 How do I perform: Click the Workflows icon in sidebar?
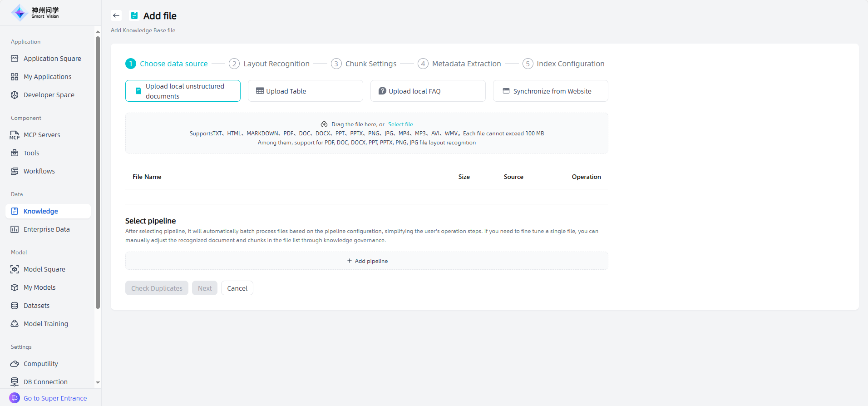15,171
